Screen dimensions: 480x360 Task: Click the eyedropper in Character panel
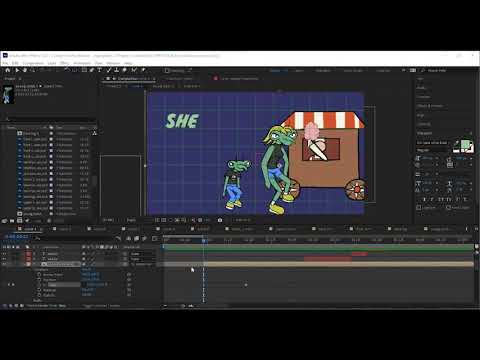pos(456,143)
